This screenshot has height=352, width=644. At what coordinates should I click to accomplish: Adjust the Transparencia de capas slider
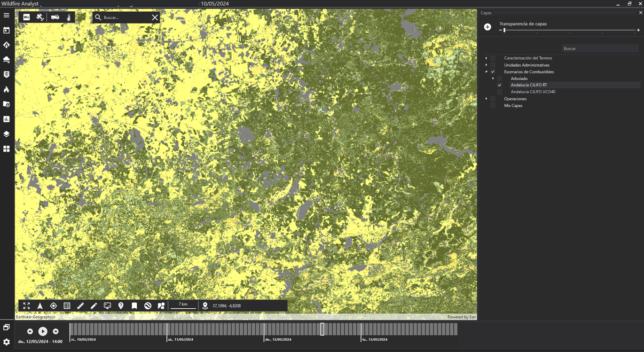504,30
